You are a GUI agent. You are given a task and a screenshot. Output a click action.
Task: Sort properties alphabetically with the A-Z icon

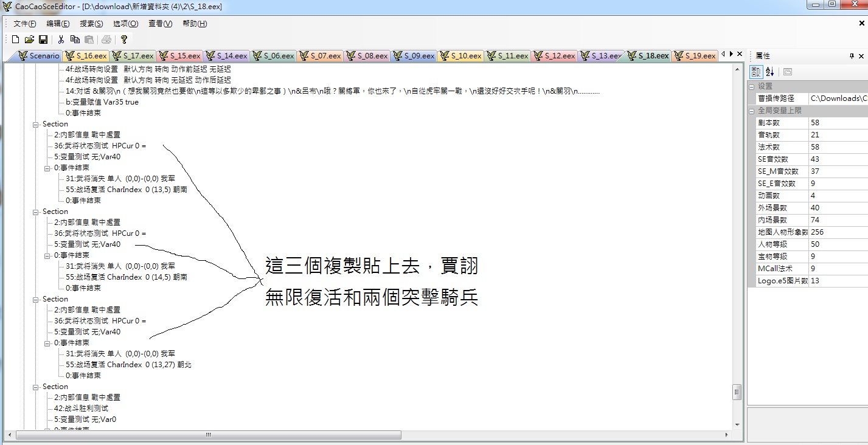pos(769,71)
